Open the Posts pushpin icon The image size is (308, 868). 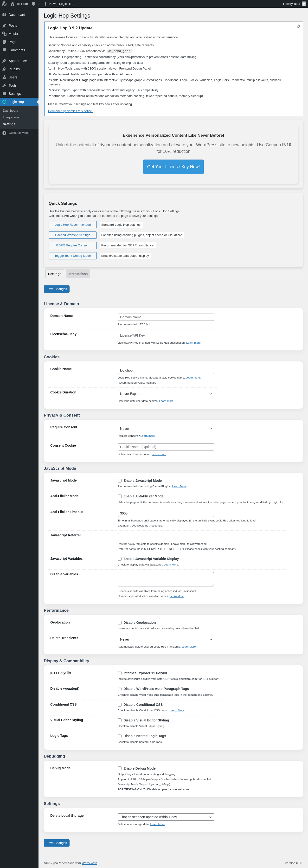[x=4, y=26]
